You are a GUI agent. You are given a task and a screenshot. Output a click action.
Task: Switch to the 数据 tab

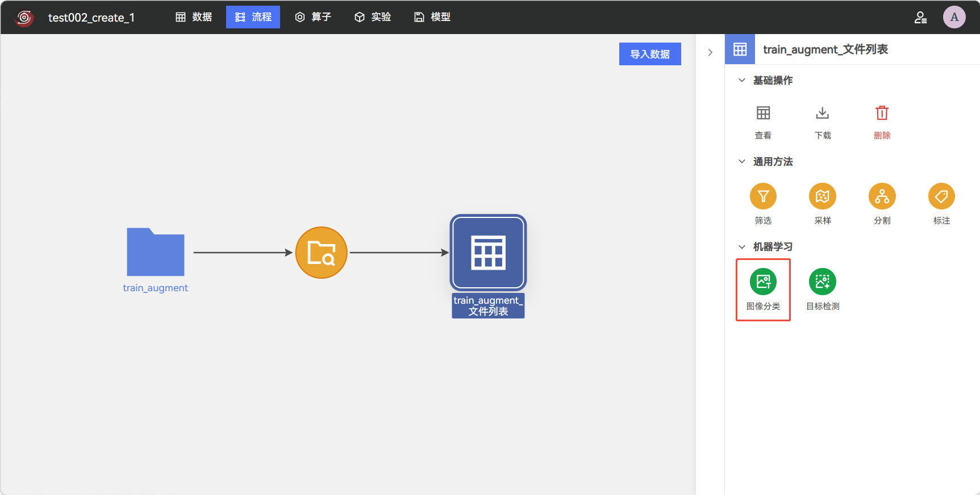[x=194, y=17]
